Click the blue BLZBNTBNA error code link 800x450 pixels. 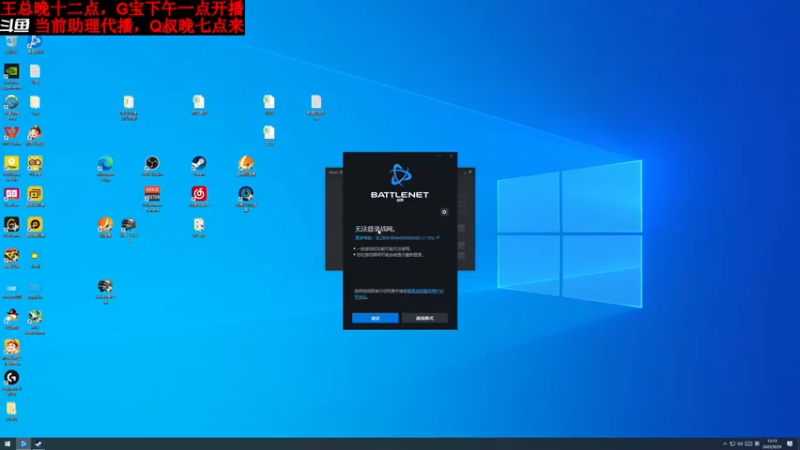pyautogui.click(x=405, y=238)
